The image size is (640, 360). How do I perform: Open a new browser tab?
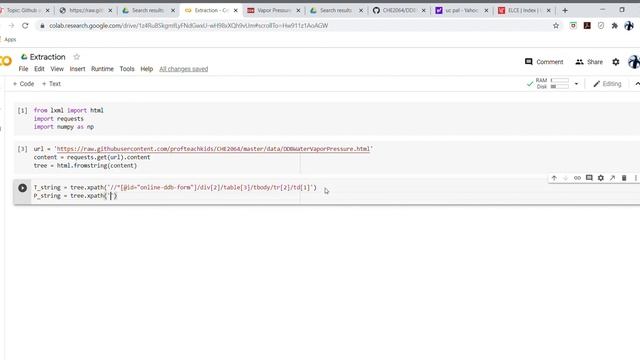tap(565, 10)
